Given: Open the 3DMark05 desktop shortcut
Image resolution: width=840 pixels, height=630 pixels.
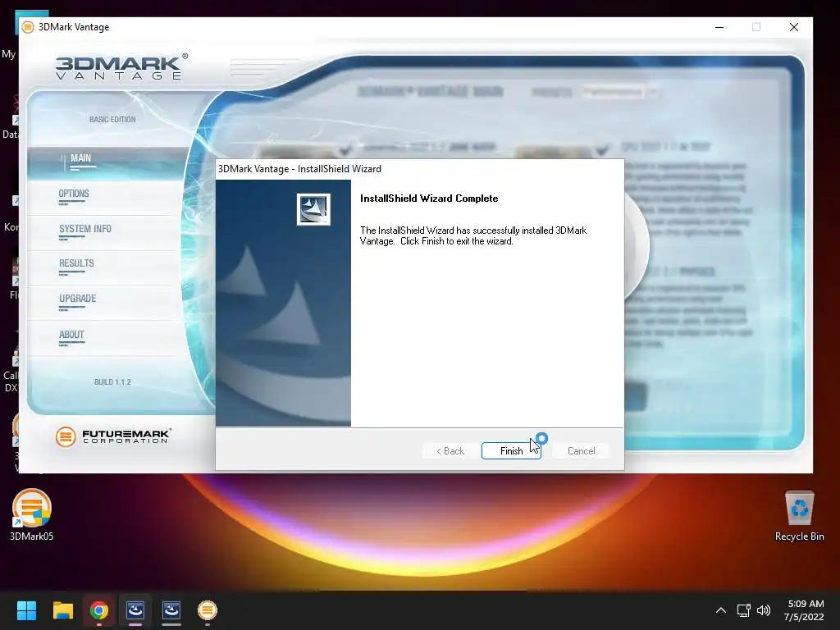Looking at the screenshot, I should tap(32, 515).
